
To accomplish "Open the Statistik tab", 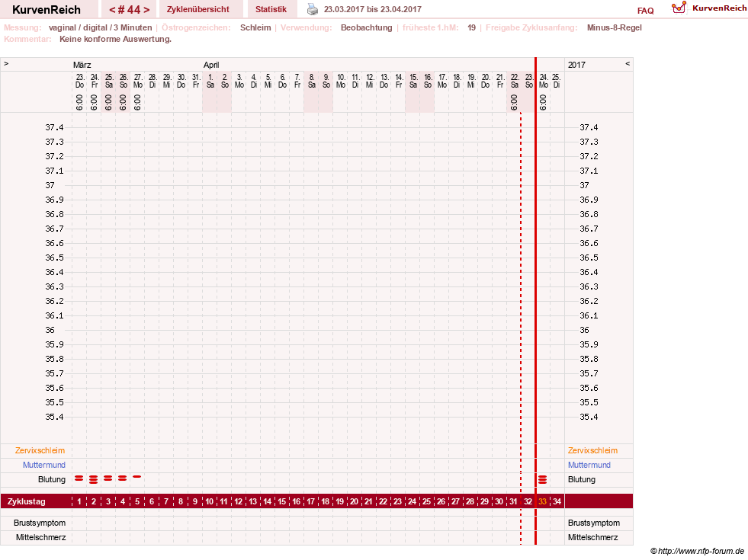I will point(271,10).
